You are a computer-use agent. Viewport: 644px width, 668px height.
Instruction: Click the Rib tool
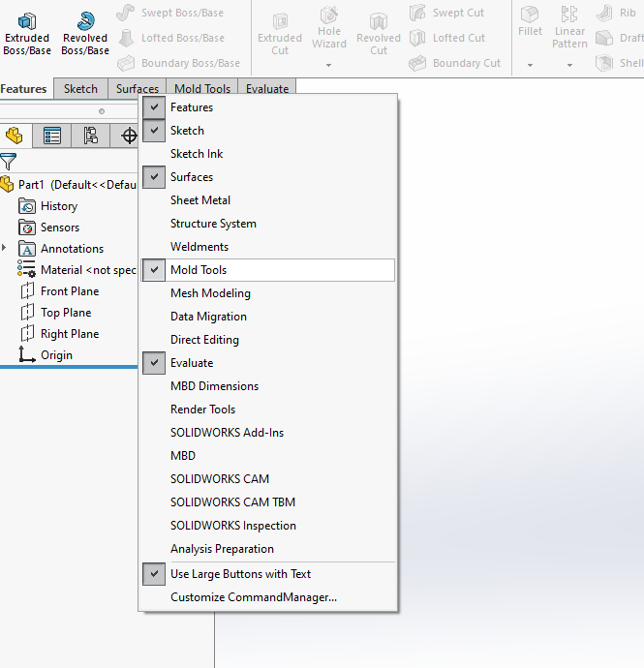pyautogui.click(x=616, y=13)
